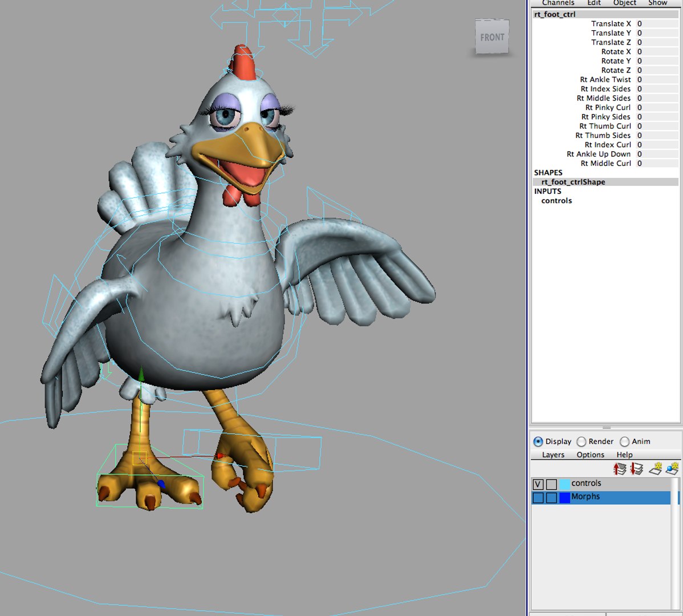Image resolution: width=683 pixels, height=616 pixels.
Task: Click the Rt Middle Curl value field
Action: point(656,163)
